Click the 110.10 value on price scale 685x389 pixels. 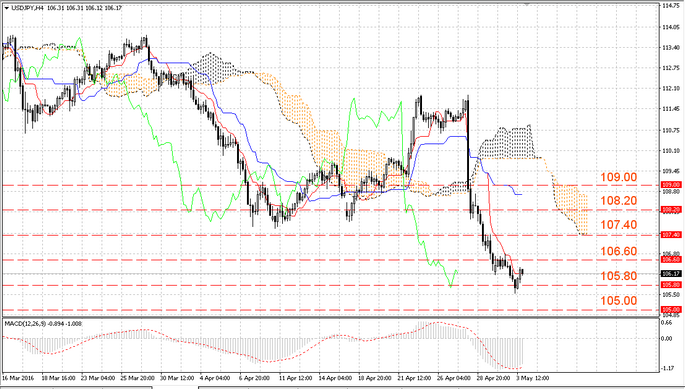point(671,151)
